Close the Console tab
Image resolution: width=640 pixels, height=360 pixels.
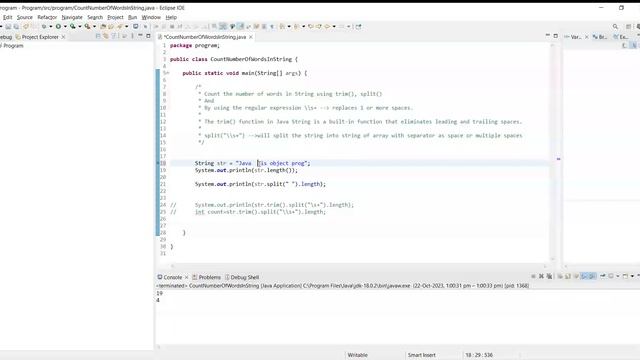[x=187, y=277]
